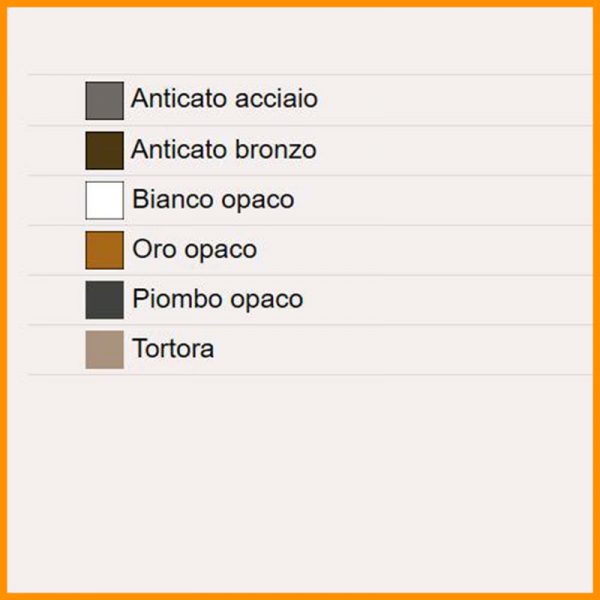The width and height of the screenshot is (600, 600).
Task: Click the "Anticato acciaio" text label
Action: [224, 100]
